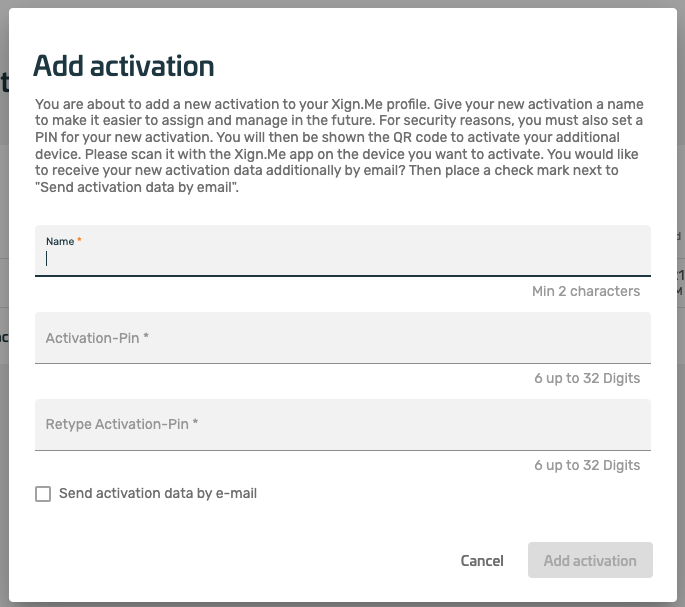Focus the Activation-Pin input field
The height and width of the screenshot is (607, 685).
(342, 338)
